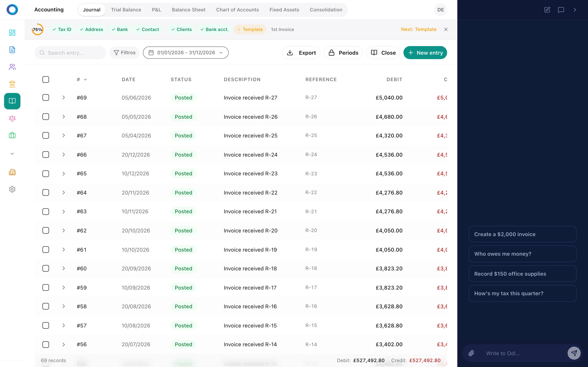Expand entry #66 row details
Viewport: 588px width, 367px height.
point(64,154)
